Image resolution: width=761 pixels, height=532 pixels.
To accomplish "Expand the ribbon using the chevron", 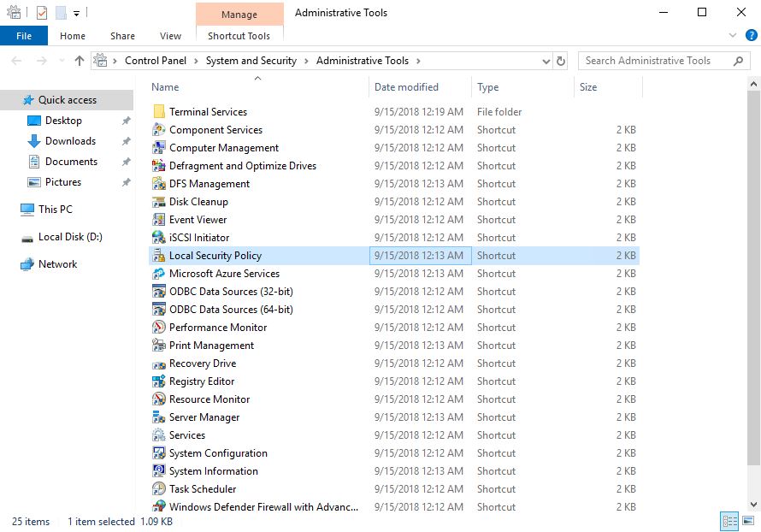I will pos(733,35).
